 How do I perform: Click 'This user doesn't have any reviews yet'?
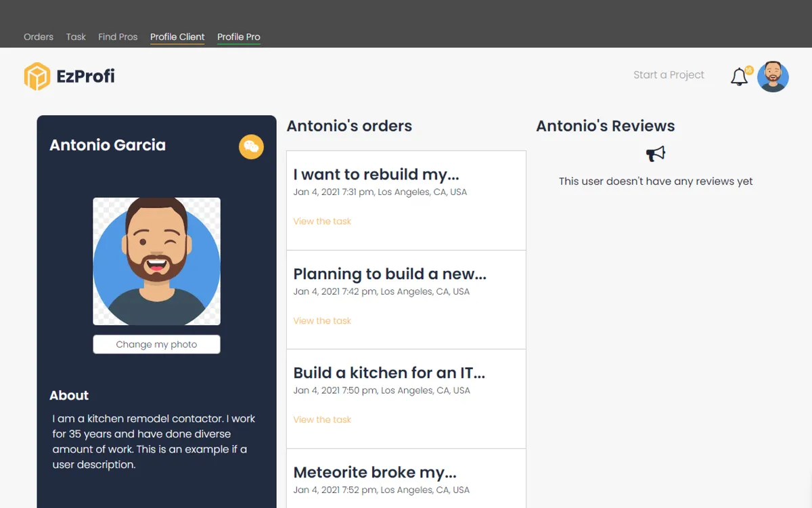[x=656, y=182]
